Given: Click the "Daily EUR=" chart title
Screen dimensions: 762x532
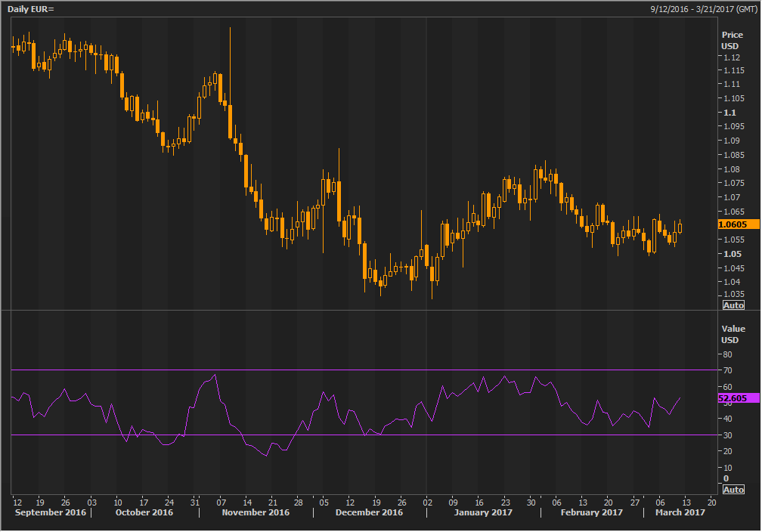Looking at the screenshot, I should [32, 8].
